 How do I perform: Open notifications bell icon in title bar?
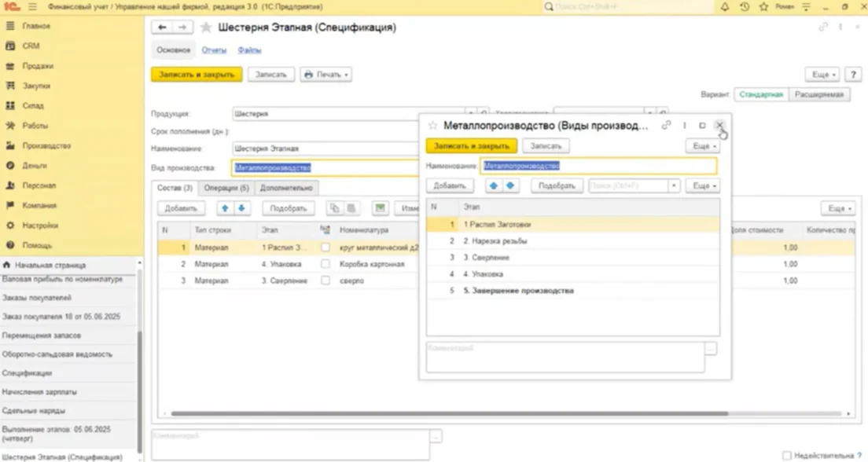pos(725,6)
